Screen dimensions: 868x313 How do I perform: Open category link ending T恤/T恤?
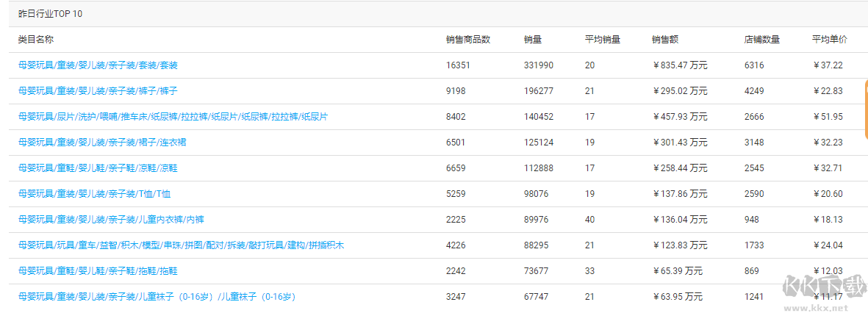(95, 193)
